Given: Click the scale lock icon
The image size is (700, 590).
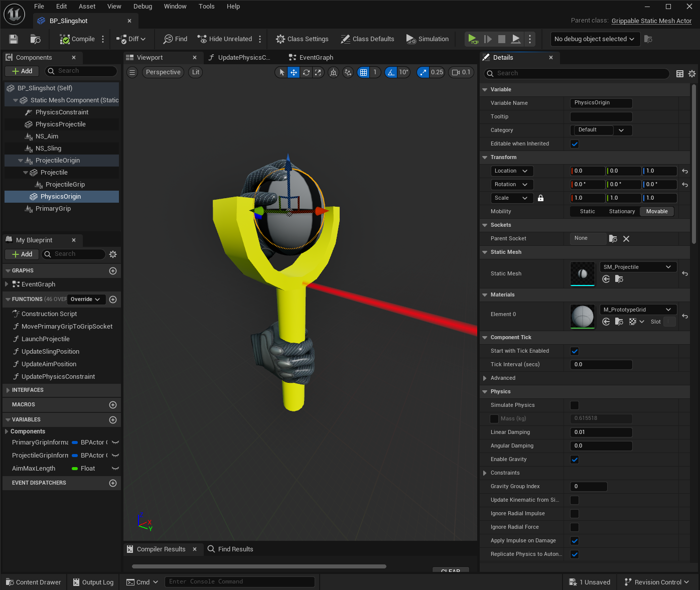Looking at the screenshot, I should click(x=540, y=198).
